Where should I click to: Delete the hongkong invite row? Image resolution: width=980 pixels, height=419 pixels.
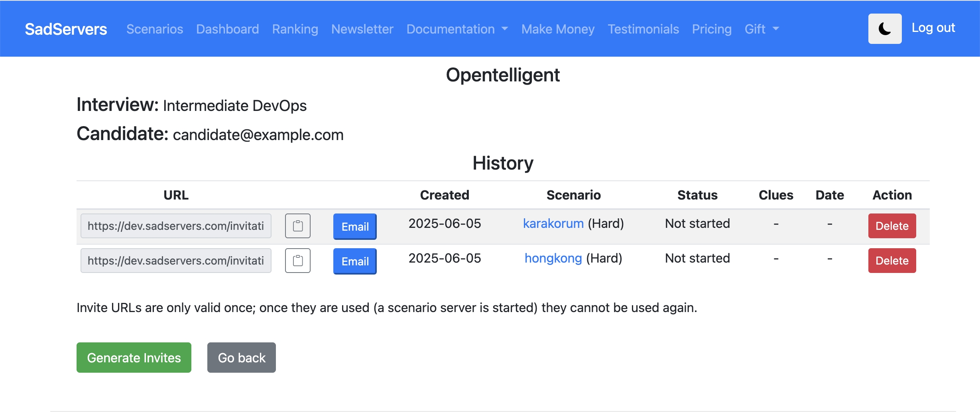click(892, 261)
